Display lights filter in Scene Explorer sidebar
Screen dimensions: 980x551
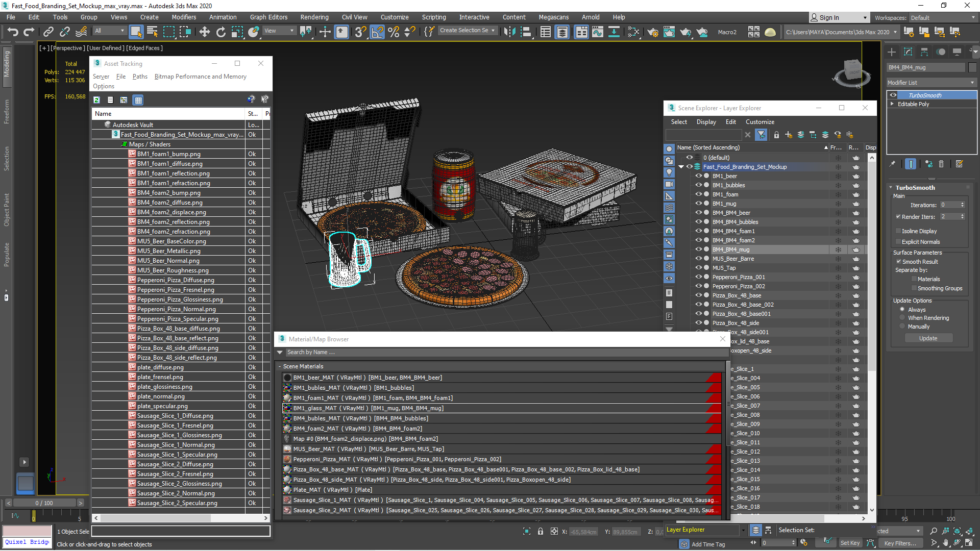[669, 172]
